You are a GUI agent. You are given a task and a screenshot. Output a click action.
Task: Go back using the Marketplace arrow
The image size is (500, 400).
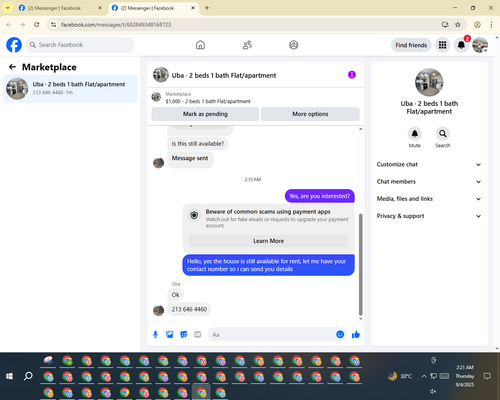point(12,67)
